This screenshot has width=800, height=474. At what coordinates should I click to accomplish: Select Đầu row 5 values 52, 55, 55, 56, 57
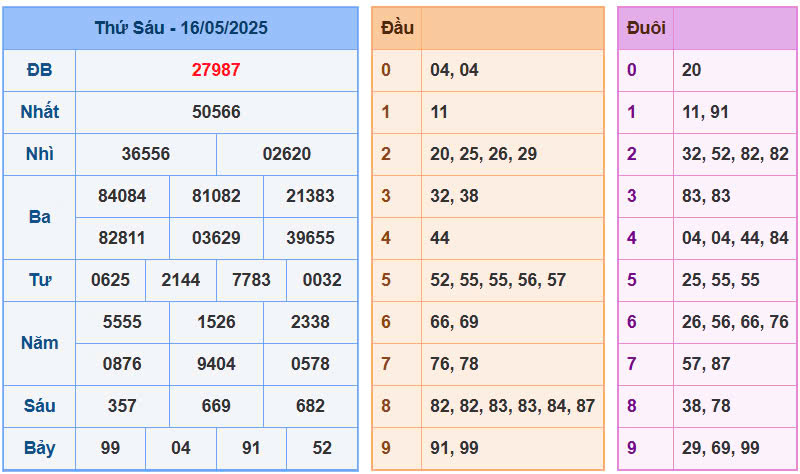498,280
